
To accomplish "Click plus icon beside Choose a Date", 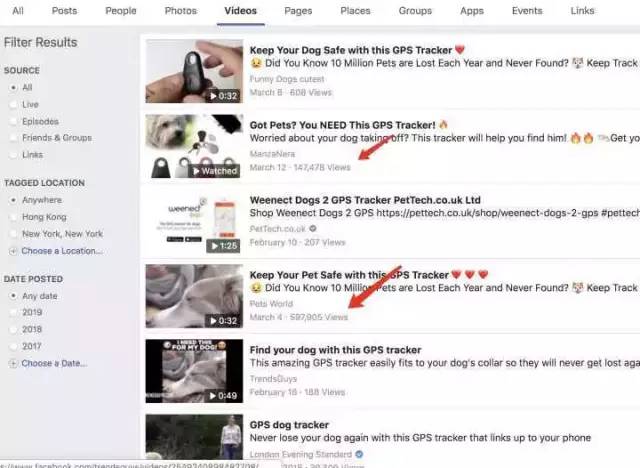I will coord(13,363).
